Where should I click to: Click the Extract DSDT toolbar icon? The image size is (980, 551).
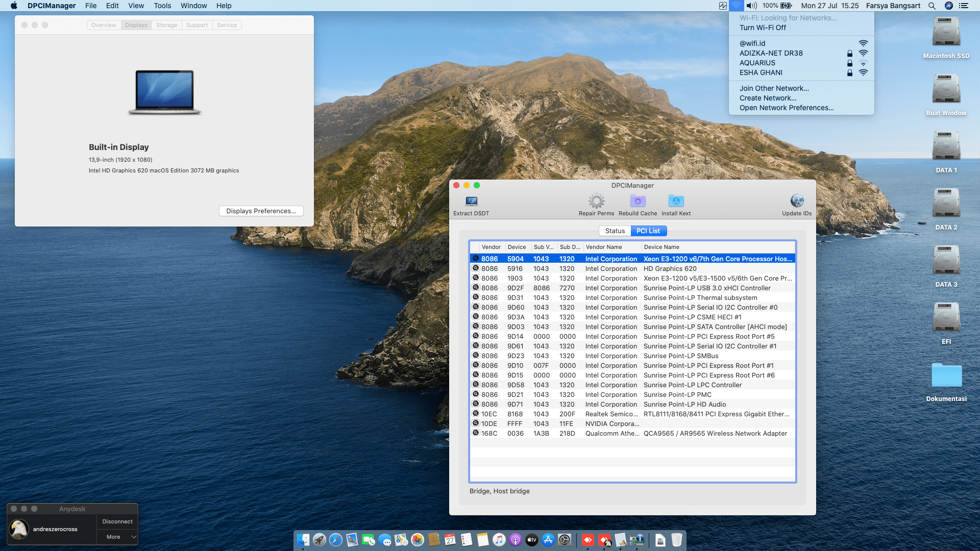click(471, 201)
